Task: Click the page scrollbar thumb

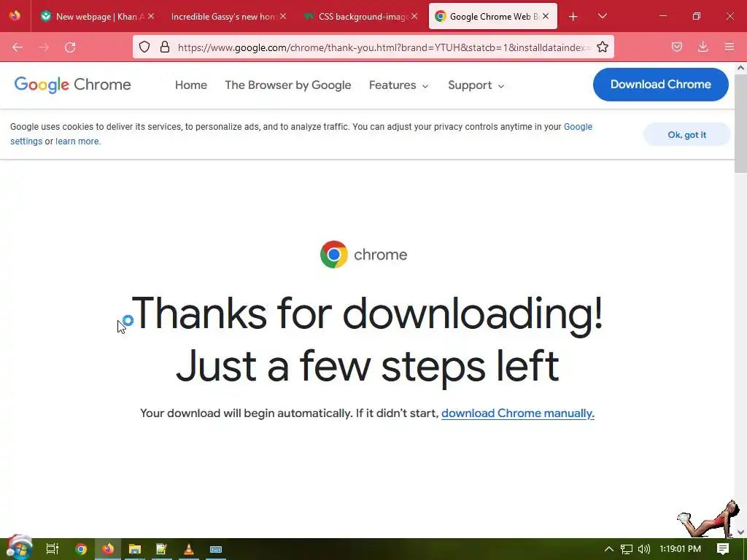Action: coord(740,122)
